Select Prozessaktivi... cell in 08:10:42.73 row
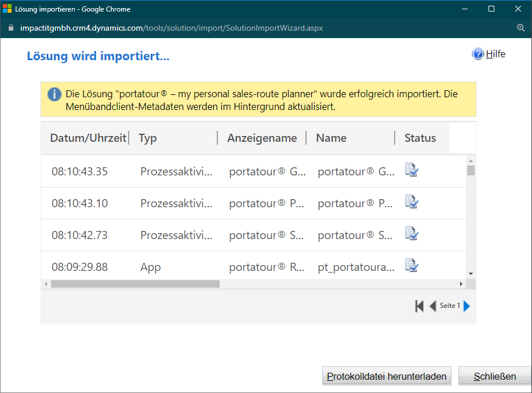This screenshot has height=393, width=532. tap(176, 235)
